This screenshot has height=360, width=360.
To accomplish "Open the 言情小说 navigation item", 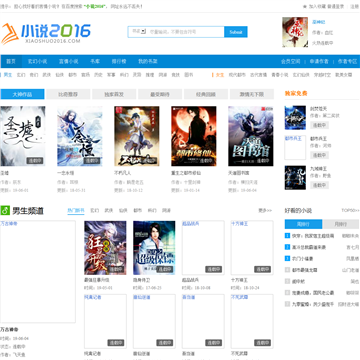I will coord(69,61).
